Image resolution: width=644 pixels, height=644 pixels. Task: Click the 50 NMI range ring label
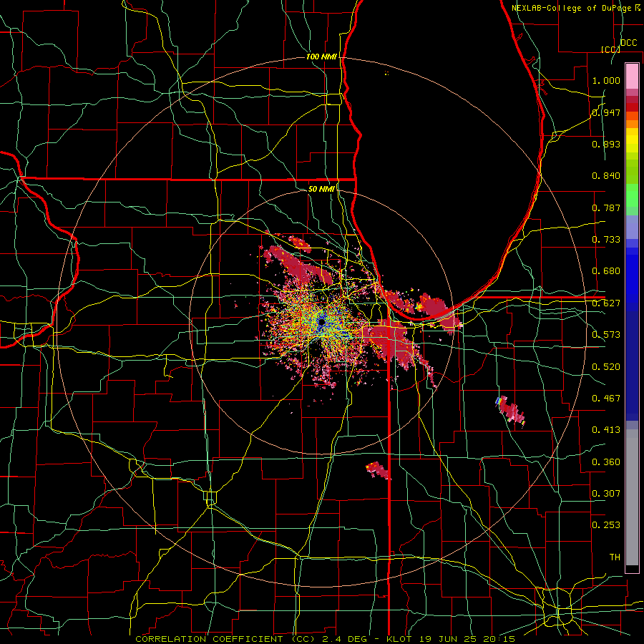coord(321,189)
